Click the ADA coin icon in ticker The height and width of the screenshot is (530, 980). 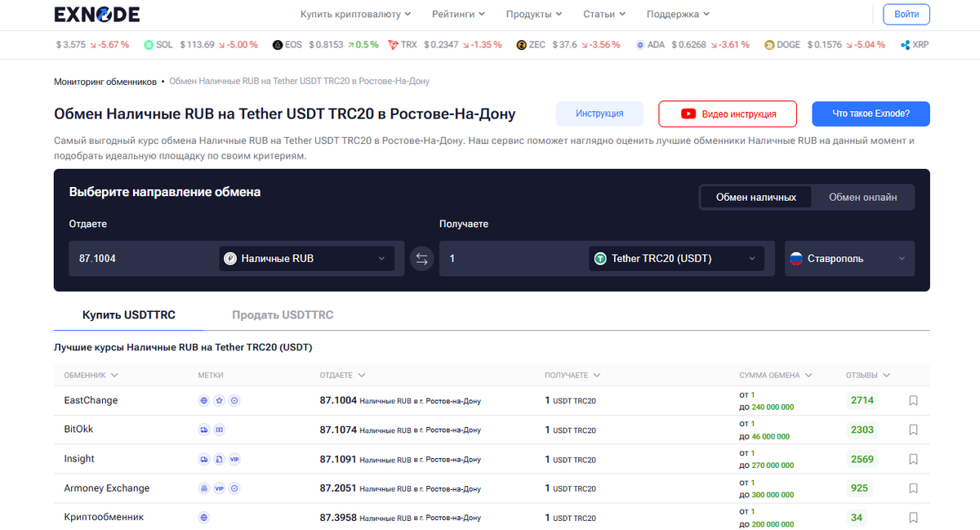pyautogui.click(x=640, y=45)
